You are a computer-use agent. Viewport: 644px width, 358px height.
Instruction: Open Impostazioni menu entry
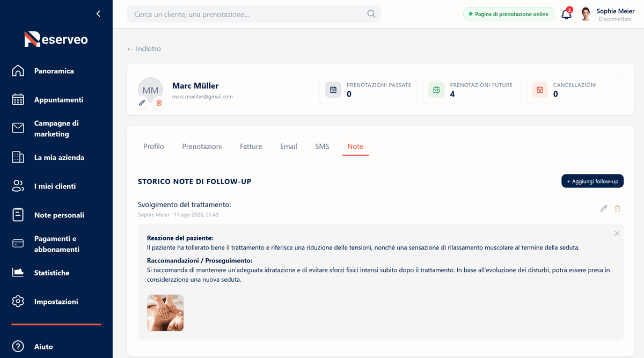tap(56, 302)
